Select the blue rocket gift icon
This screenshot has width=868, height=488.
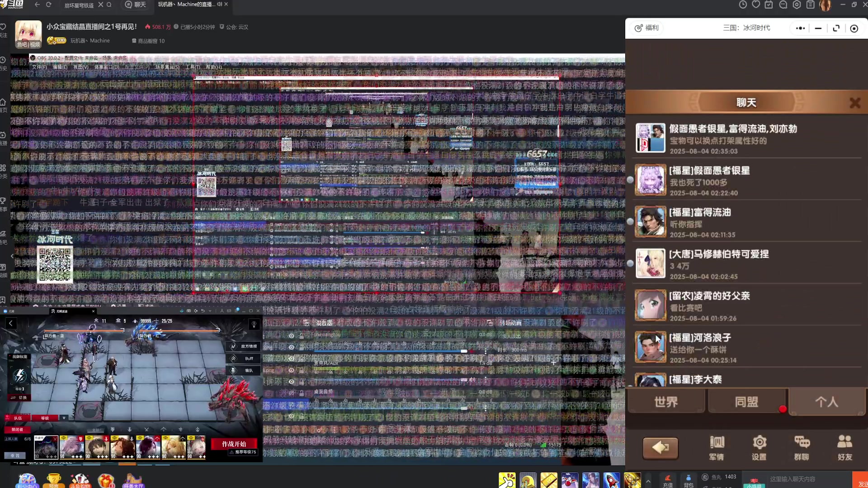pos(611,480)
